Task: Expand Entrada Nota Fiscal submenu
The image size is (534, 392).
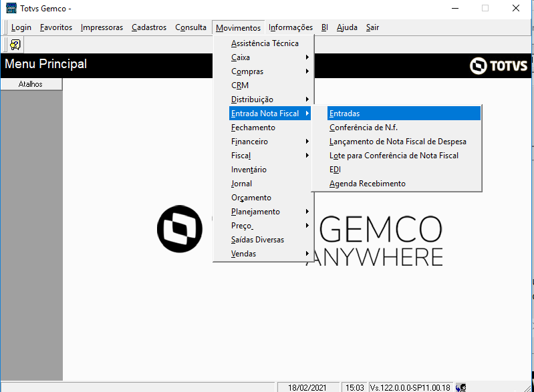Action: coord(270,114)
